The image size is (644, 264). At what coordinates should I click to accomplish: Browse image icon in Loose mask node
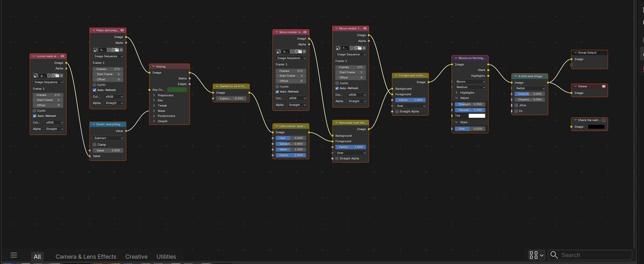pyautogui.click(x=36, y=76)
